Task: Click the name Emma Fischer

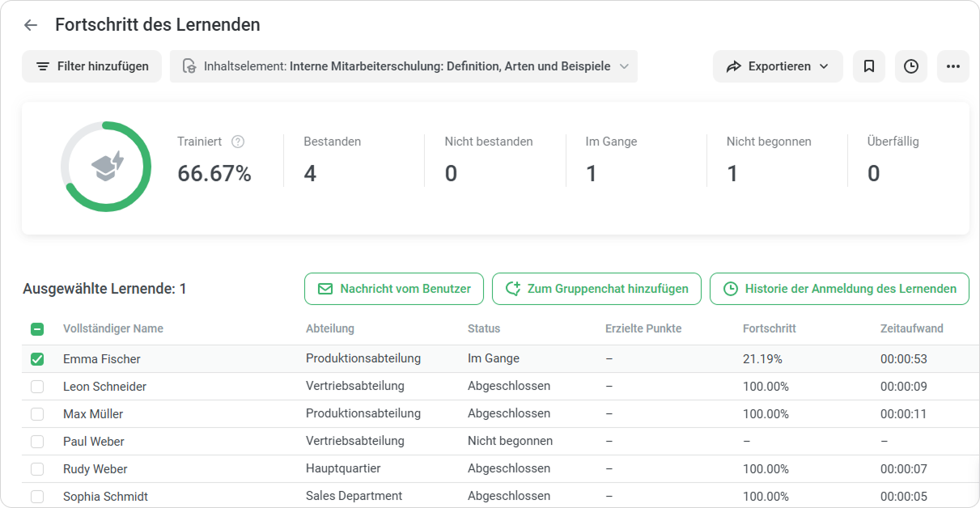Action: (x=102, y=359)
